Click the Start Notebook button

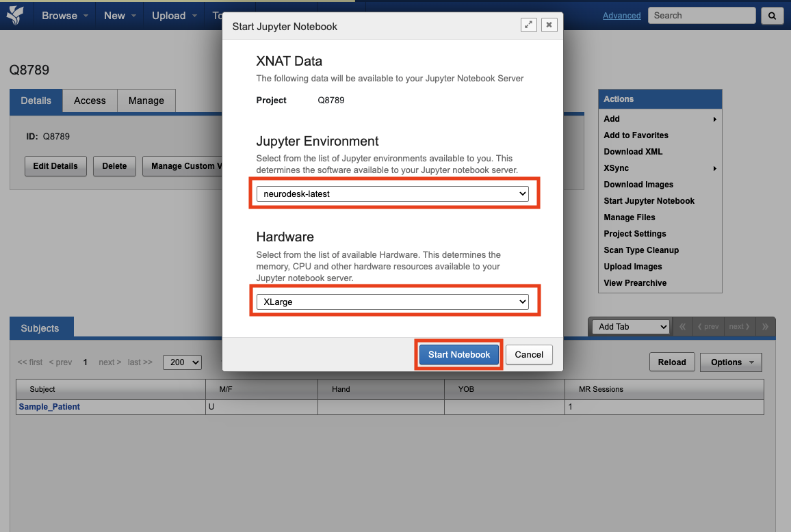click(459, 354)
